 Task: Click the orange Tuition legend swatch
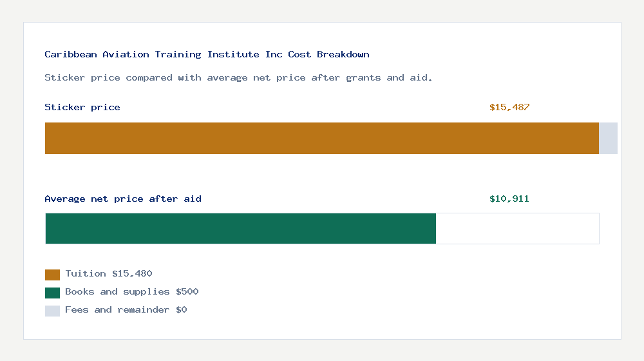coord(52,275)
